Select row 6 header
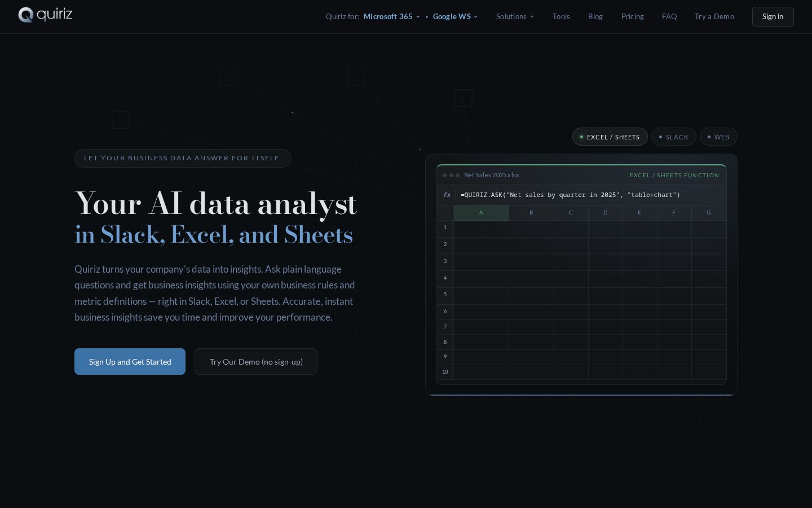This screenshot has width=812, height=508. tap(445, 312)
